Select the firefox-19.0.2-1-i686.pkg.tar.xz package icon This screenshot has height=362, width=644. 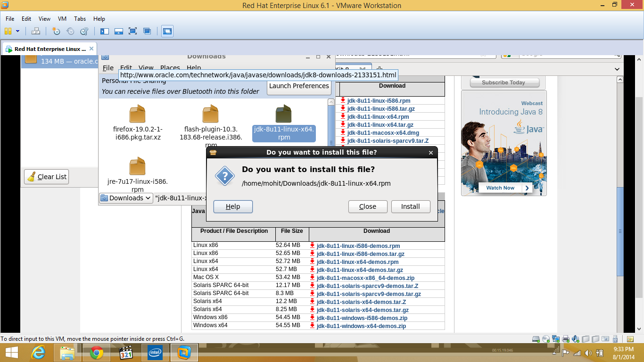point(138,115)
